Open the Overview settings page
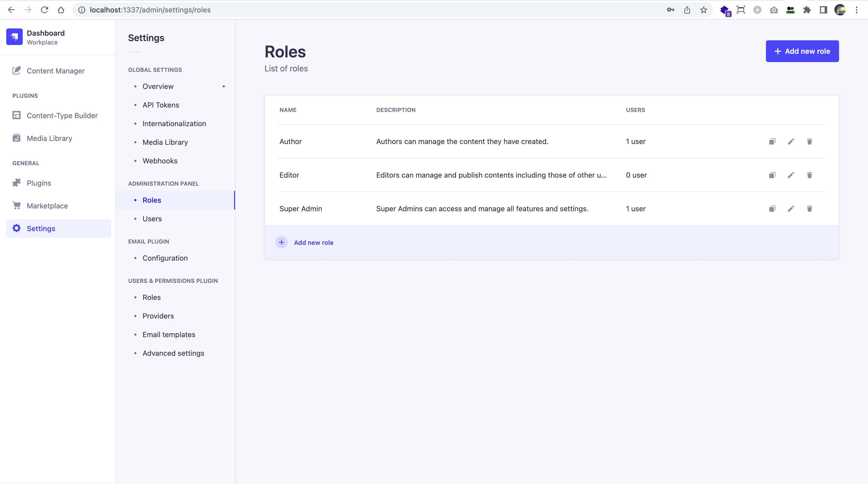Image resolution: width=868 pixels, height=484 pixels. [158, 86]
